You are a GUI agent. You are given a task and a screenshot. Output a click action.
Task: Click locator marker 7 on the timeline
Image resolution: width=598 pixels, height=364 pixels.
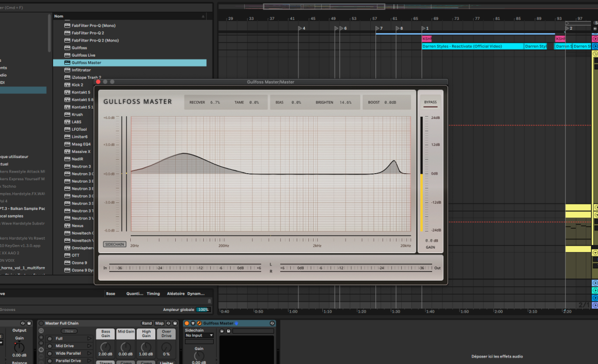377,28
